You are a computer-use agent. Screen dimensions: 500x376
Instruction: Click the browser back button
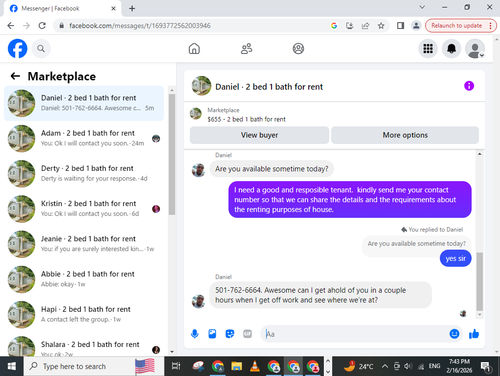click(11, 26)
